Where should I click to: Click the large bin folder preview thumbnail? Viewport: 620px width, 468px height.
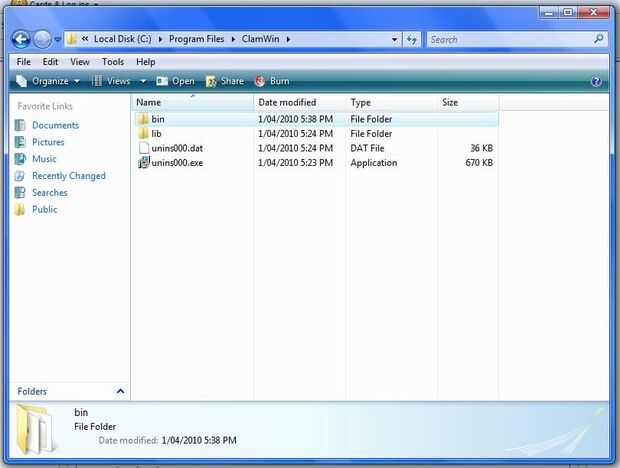coord(35,429)
